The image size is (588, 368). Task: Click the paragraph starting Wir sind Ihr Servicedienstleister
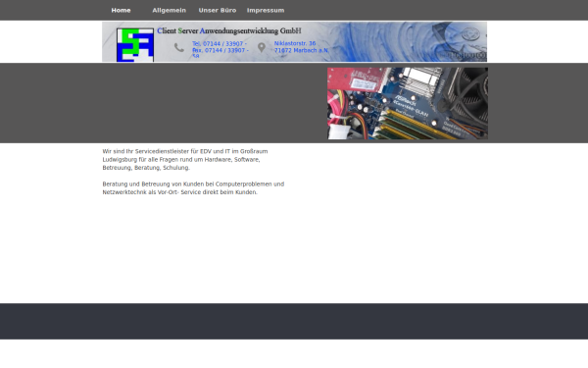185,160
